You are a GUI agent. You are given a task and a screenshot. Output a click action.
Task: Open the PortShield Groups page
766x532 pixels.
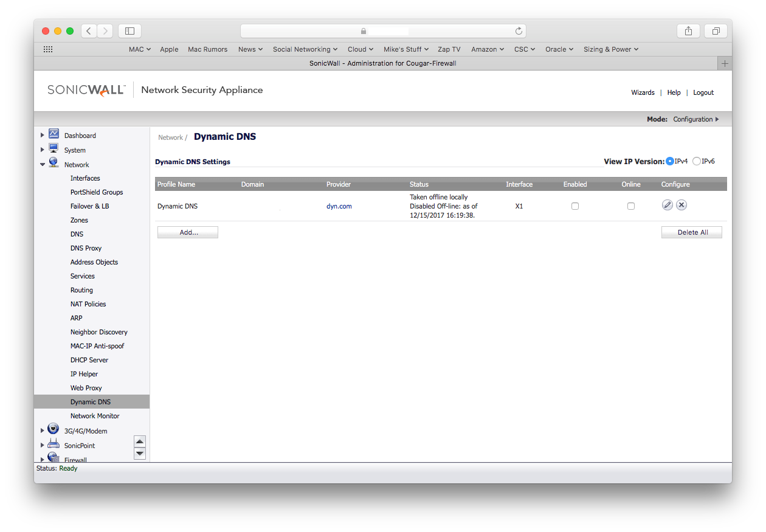(x=97, y=192)
